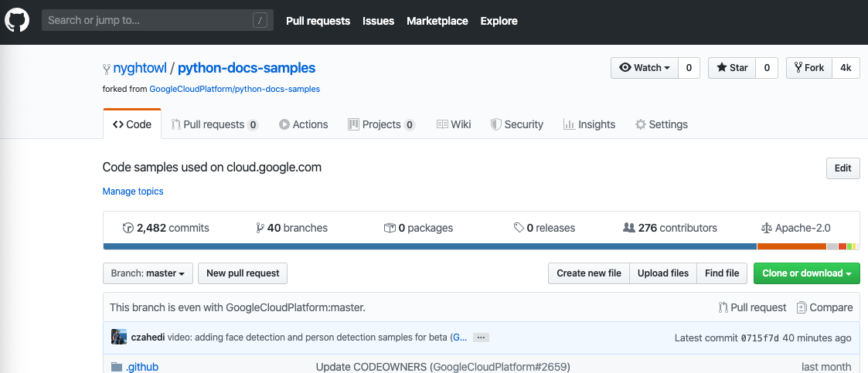Open Clone or download dropdown

(x=807, y=273)
